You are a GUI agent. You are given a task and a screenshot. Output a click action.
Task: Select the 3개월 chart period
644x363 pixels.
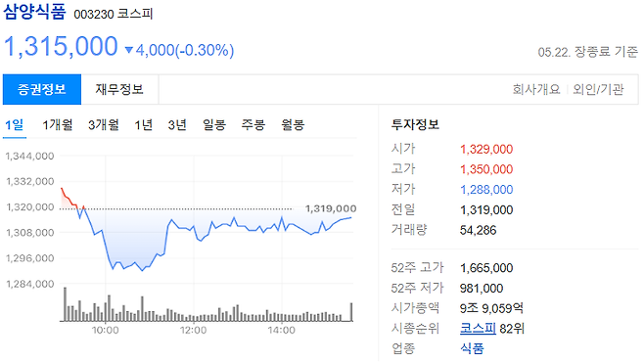pyautogui.click(x=104, y=125)
